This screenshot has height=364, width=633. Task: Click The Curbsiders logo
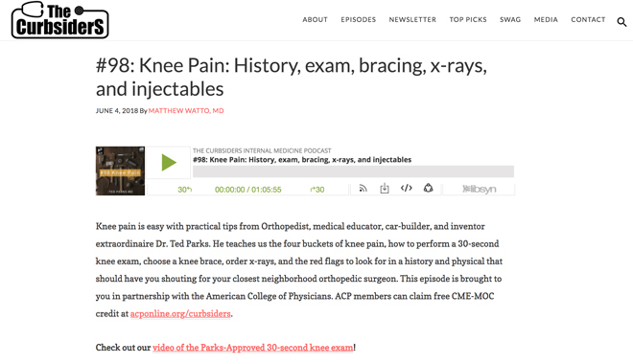60,20
